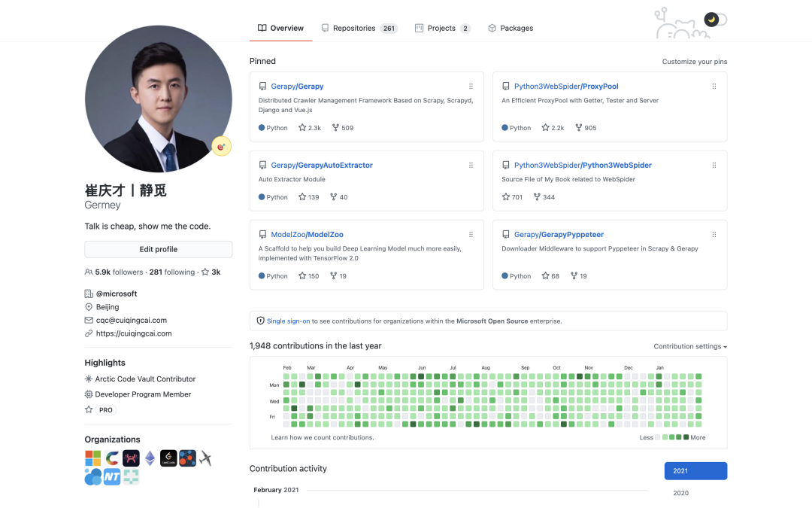Image resolution: width=812 pixels, height=508 pixels.
Task: Click 5.9k followers link
Action: point(114,272)
